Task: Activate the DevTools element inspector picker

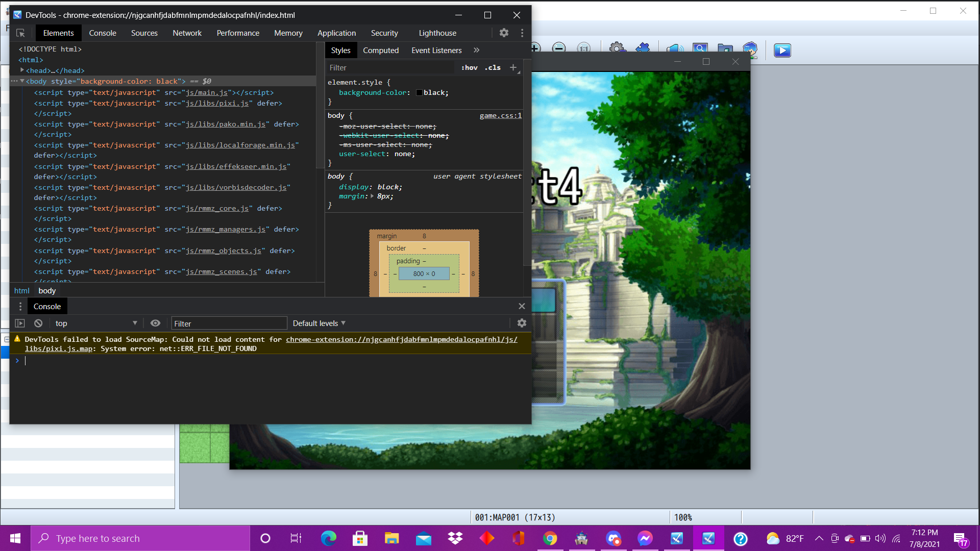Action: (x=20, y=33)
